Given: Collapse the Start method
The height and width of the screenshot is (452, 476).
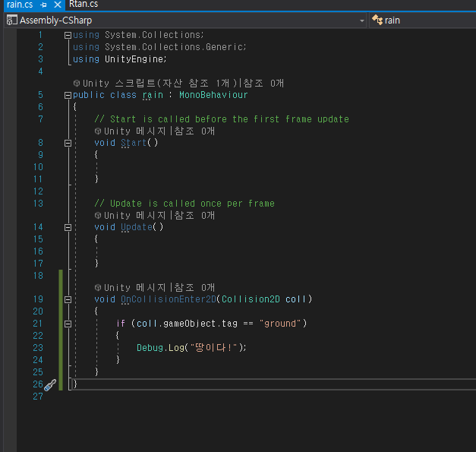Looking at the screenshot, I should point(68,143).
